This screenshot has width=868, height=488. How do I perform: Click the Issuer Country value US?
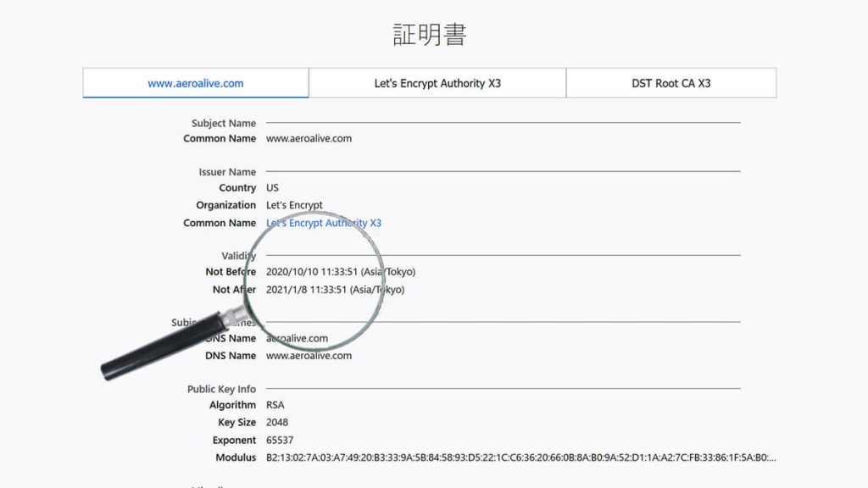click(x=272, y=187)
